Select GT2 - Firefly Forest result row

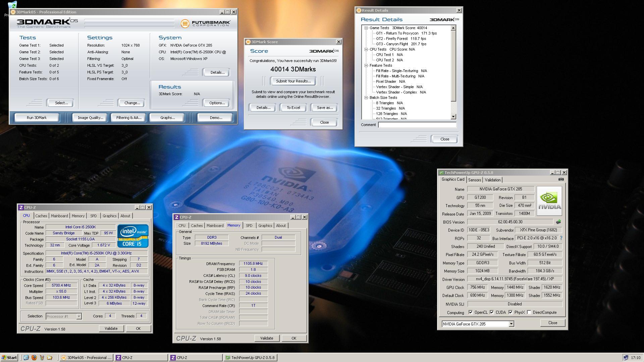point(401,39)
